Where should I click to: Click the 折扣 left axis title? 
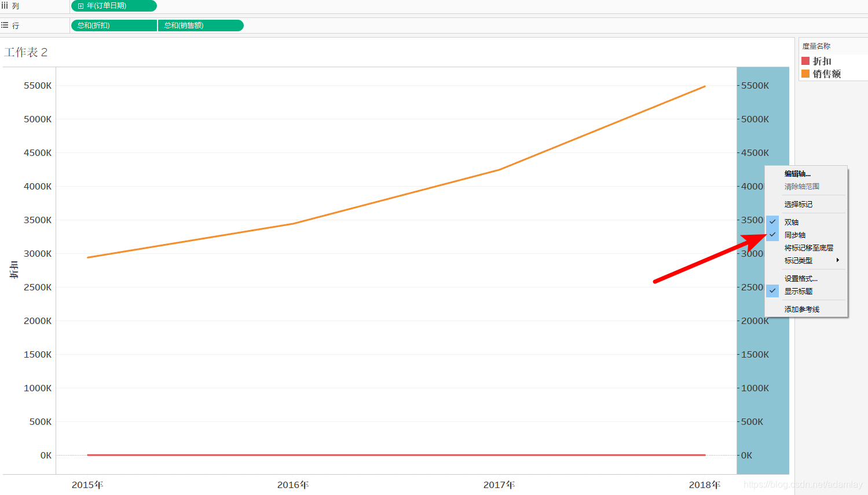tap(14, 270)
